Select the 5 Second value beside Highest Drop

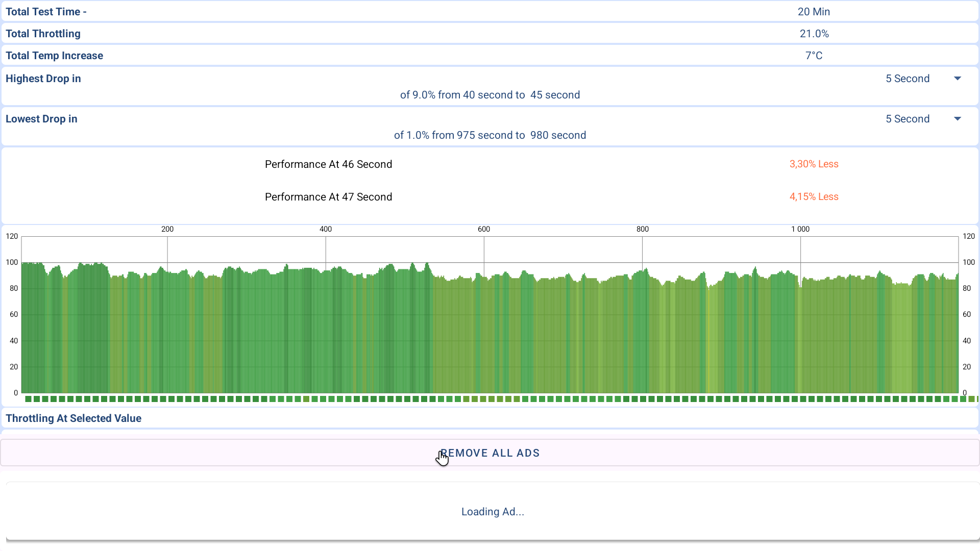point(908,79)
